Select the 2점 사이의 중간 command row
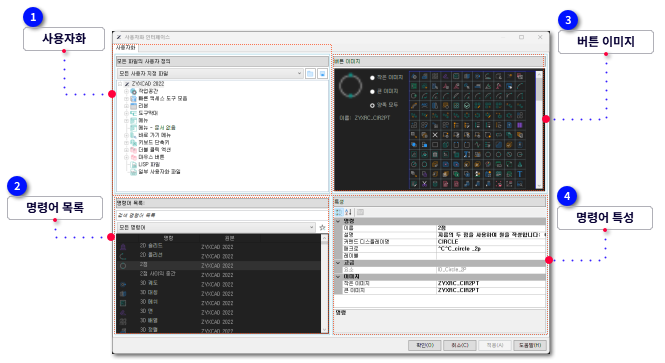Screen dimensions: 665x363 218,275
